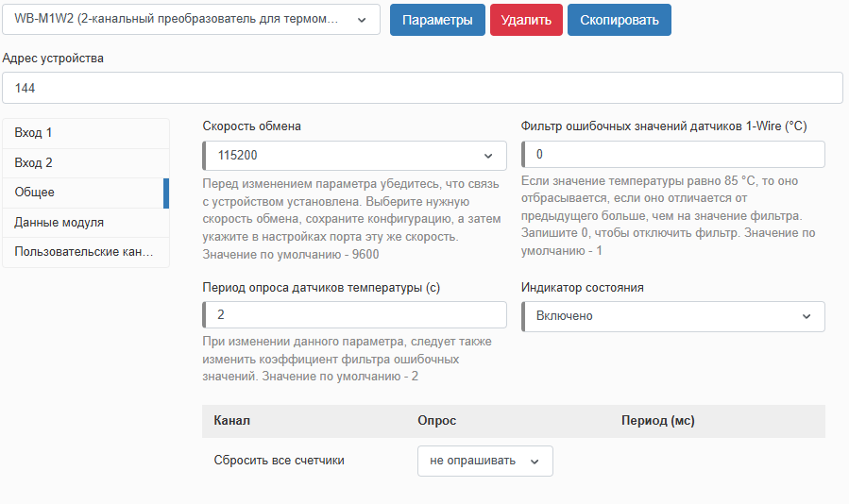Click the Период (мс) column header
849x504 pixels.
coord(657,420)
